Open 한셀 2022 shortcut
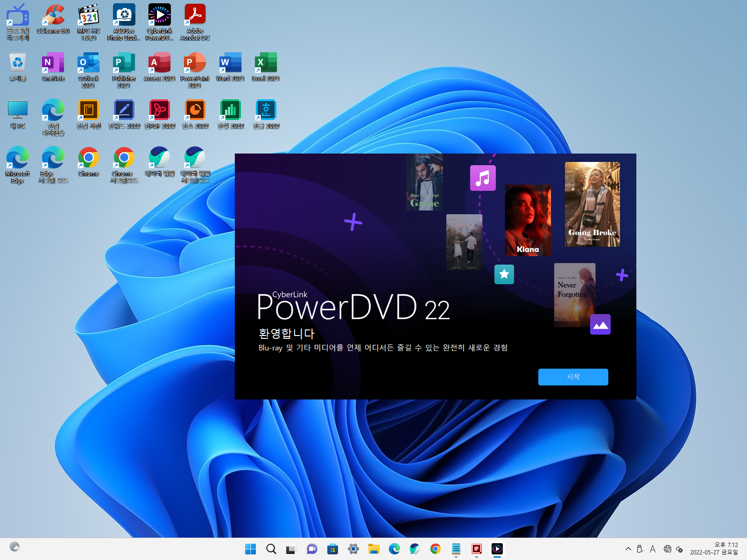The image size is (747, 560). point(230,114)
